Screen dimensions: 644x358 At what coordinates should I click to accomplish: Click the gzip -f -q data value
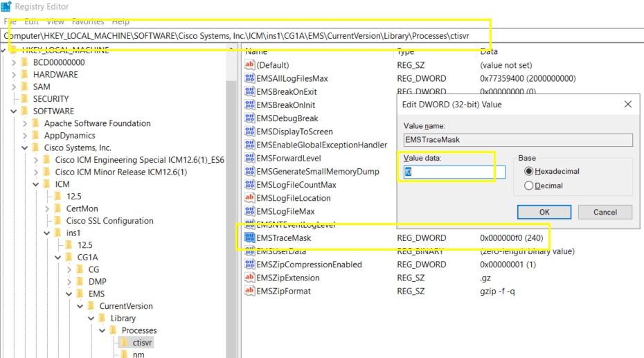[x=497, y=291]
